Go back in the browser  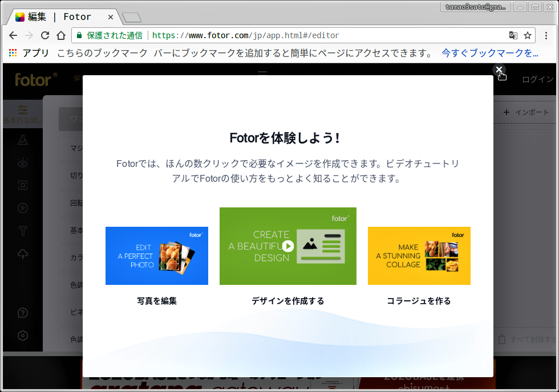[13, 35]
